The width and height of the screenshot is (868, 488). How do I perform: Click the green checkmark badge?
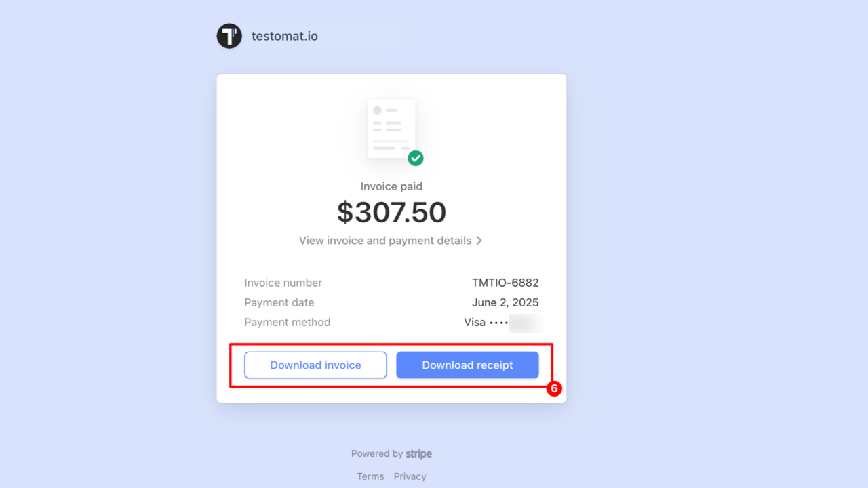(416, 158)
